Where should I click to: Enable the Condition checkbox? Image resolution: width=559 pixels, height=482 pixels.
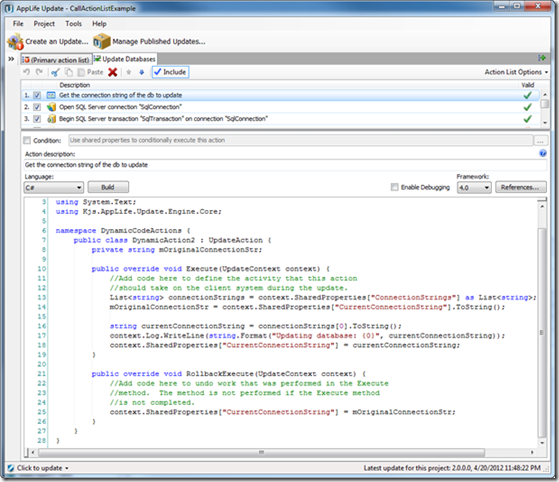click(27, 140)
